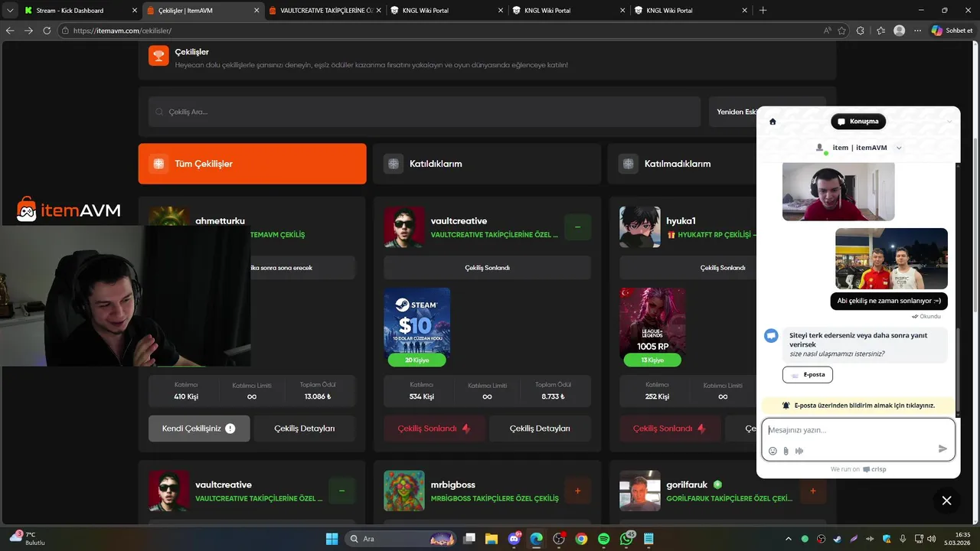
Task: Open WhatsApp from the taskbar
Action: click(x=626, y=539)
